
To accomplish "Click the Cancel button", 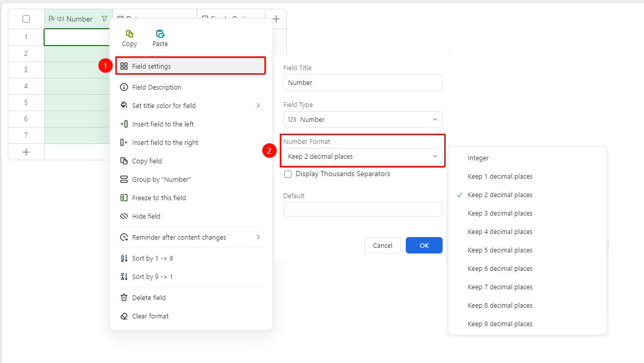I will coord(383,245).
